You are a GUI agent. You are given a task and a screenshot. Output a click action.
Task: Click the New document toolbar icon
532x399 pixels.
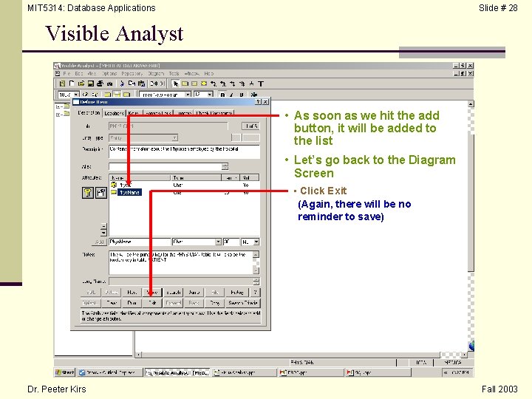(72, 83)
